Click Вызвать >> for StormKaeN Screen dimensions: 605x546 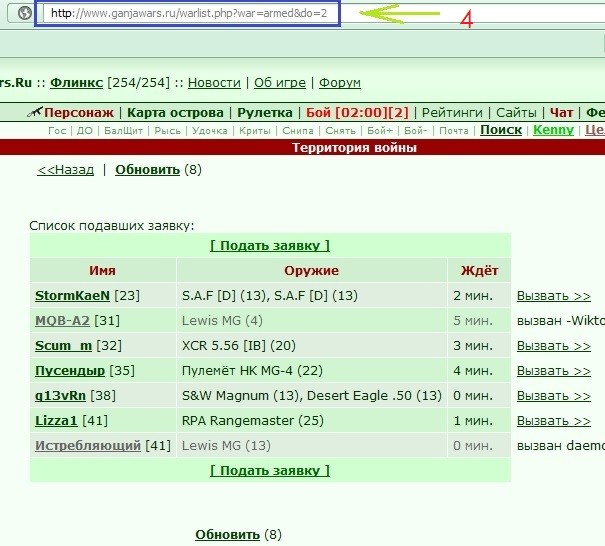(554, 296)
